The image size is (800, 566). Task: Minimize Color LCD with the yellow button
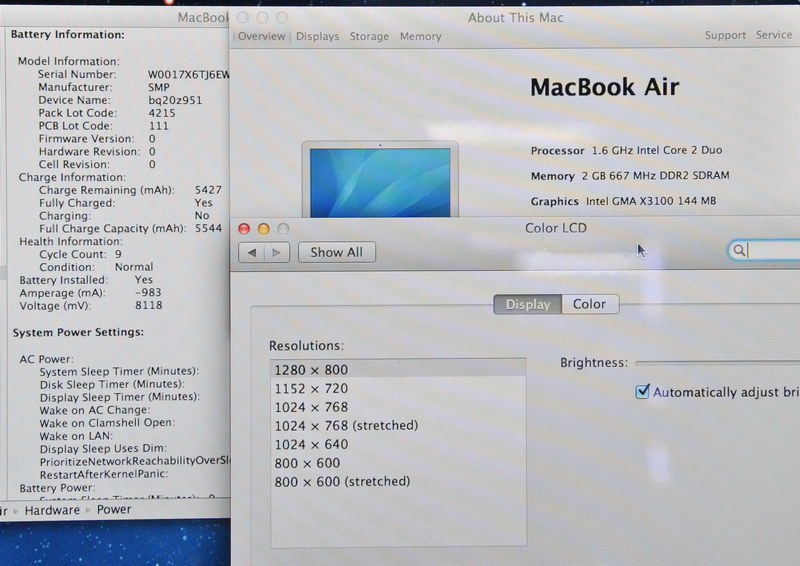263,229
